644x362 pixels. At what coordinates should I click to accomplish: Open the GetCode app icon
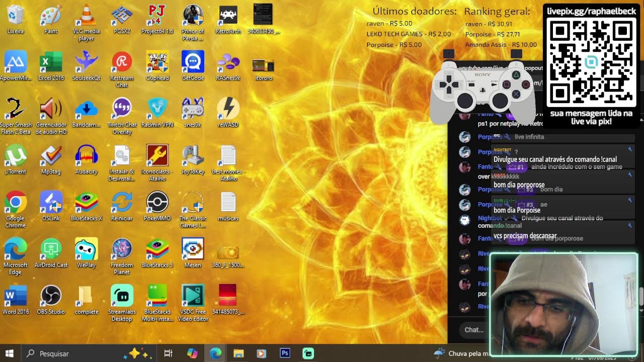pos(193,66)
